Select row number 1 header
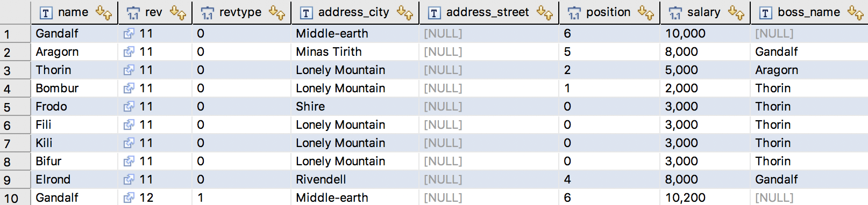The image size is (868, 205). (x=15, y=34)
